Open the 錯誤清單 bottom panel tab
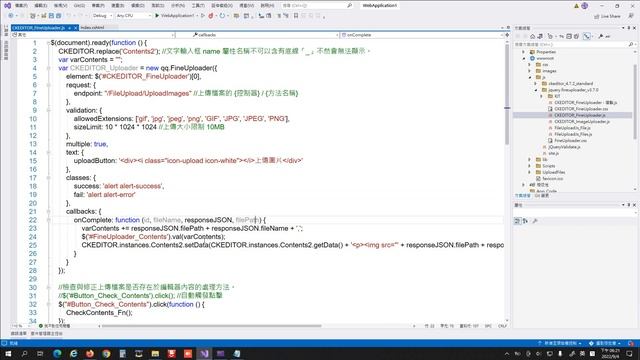The width and height of the screenshot is (640, 360). point(18,333)
